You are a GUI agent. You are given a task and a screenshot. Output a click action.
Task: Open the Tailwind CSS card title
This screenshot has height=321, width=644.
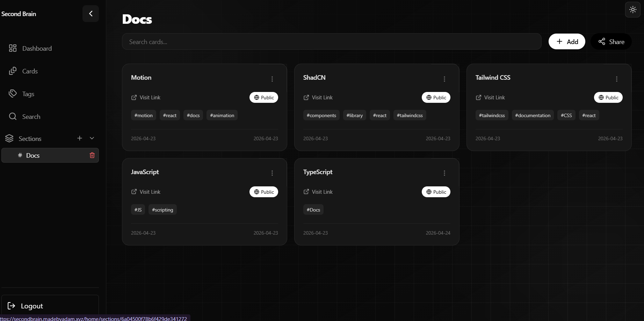pyautogui.click(x=493, y=78)
